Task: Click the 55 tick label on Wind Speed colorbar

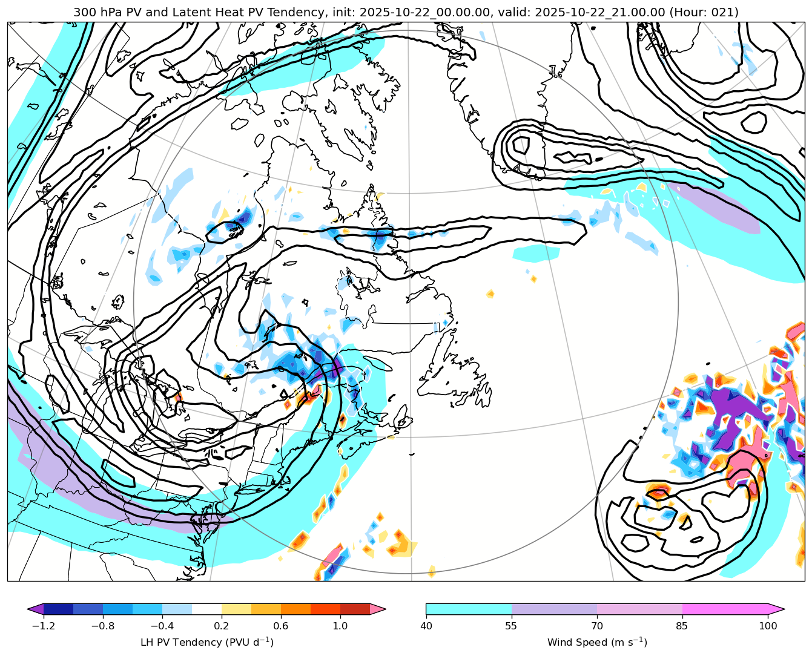Action: click(x=512, y=626)
